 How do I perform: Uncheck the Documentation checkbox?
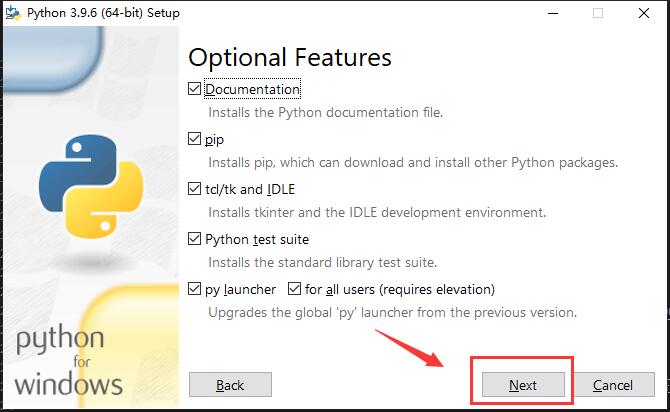coord(195,89)
